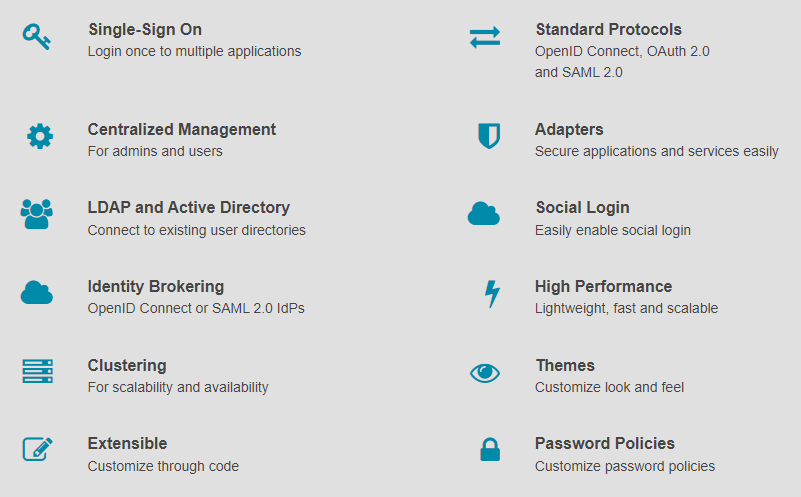Click the 'Customize through code' description

click(163, 466)
